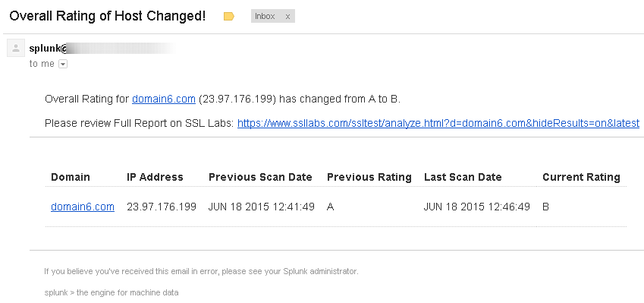Click the Current Rating column header
Image resolution: width=644 pixels, height=303 pixels.
click(581, 177)
